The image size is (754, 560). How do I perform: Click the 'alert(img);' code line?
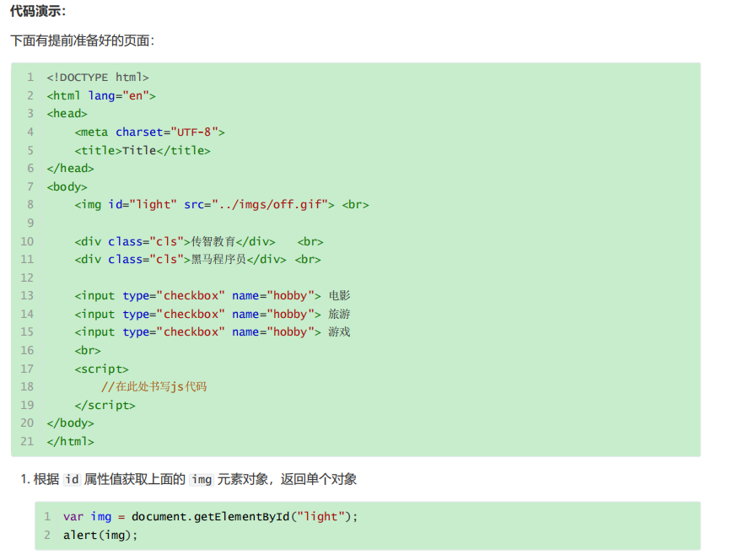tap(100, 535)
